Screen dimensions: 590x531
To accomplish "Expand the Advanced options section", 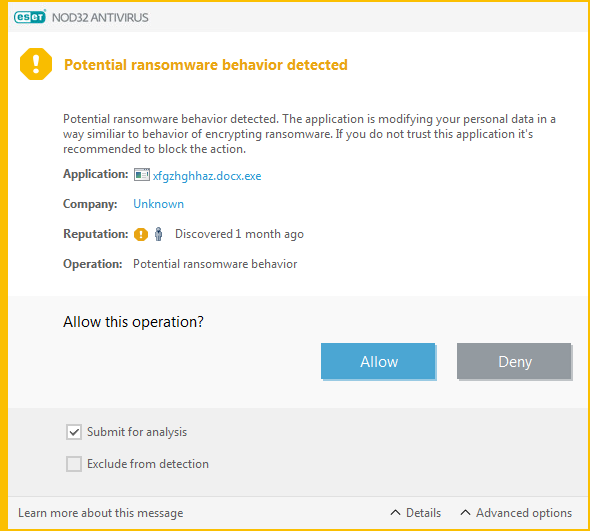I will coord(516,513).
